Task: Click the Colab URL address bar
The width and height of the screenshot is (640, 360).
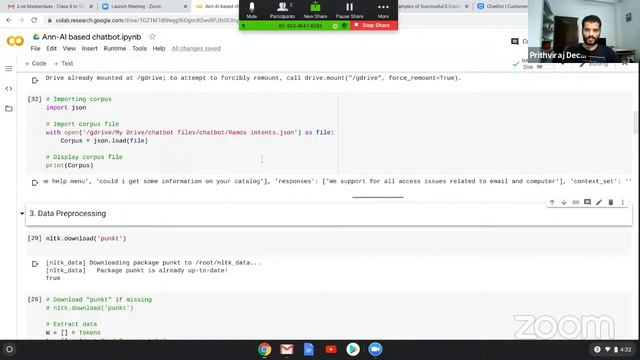Action: click(143, 20)
